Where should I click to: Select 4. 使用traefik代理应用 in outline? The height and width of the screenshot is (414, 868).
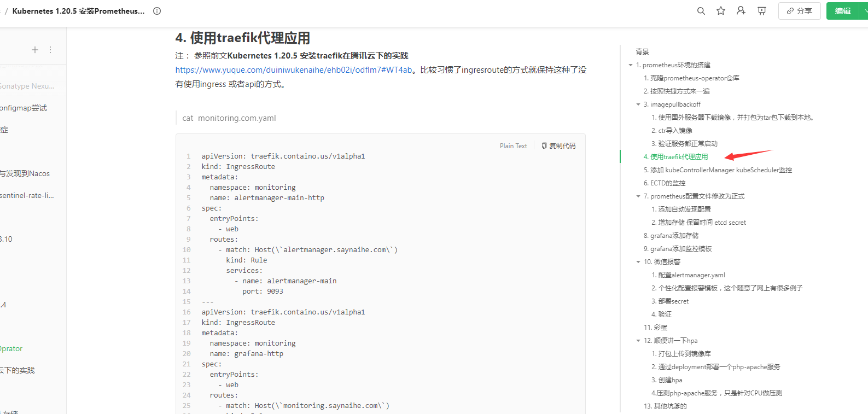pos(675,157)
